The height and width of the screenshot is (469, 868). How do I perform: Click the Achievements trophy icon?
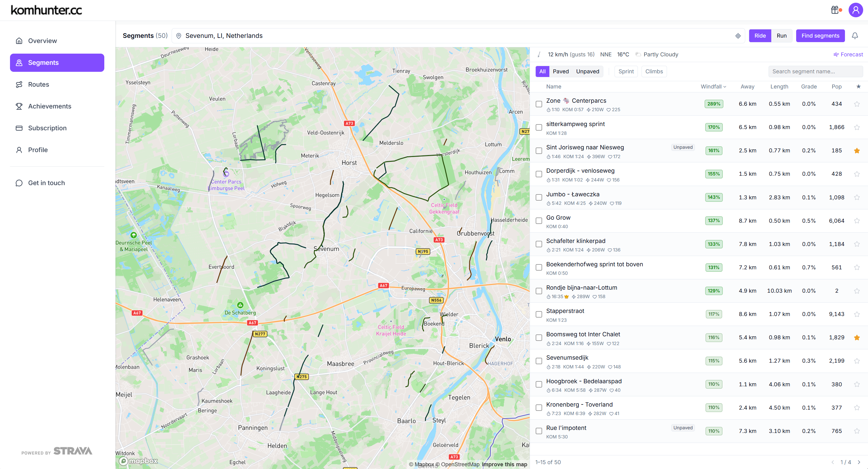click(19, 106)
